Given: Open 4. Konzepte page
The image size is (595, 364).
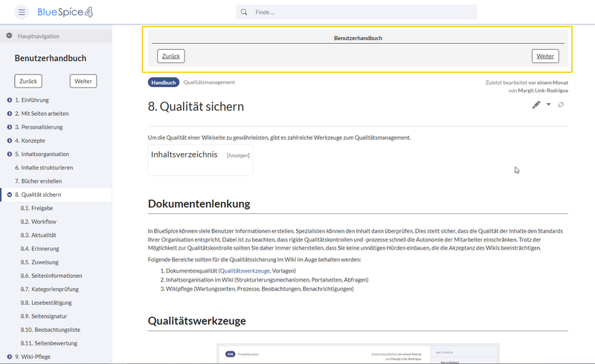Looking at the screenshot, I should [x=30, y=140].
